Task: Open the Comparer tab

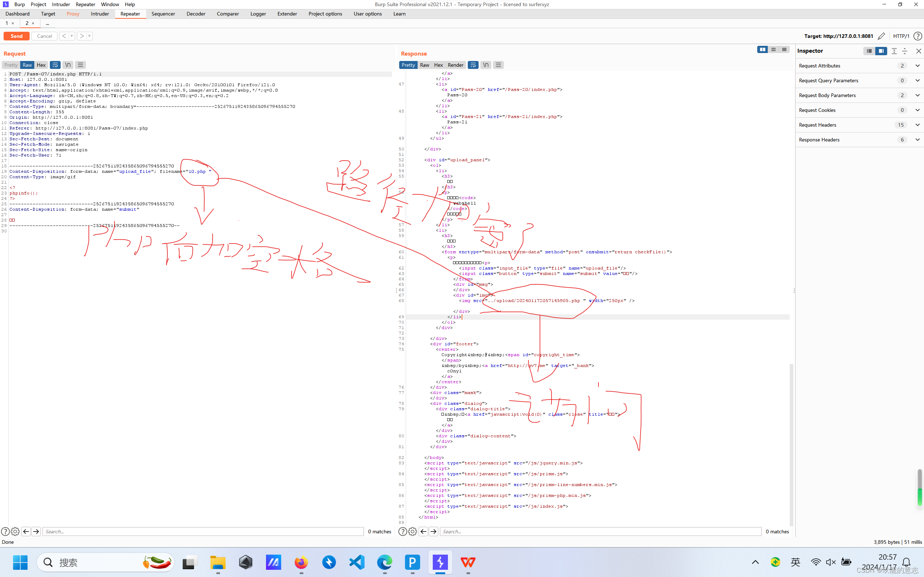Action: coord(228,14)
